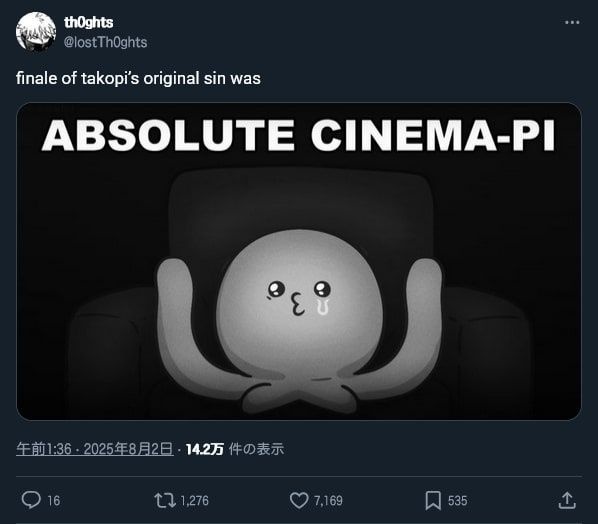
Task: Click the share upload icon
Action: (x=567, y=500)
